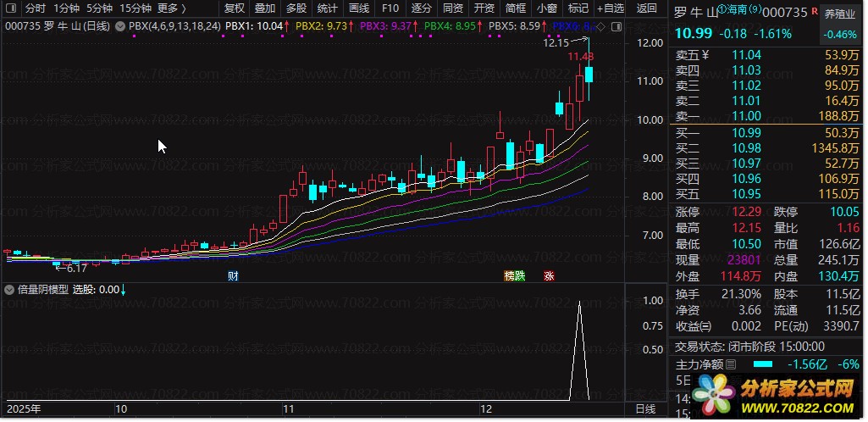Image resolution: width=868 pixels, height=422 pixels.
Task: Open the 小窗 mini window
Action: 547,8
